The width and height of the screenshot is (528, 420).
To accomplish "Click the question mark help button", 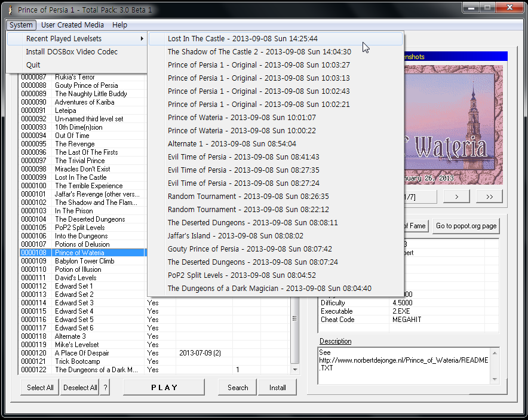I will click(x=105, y=387).
